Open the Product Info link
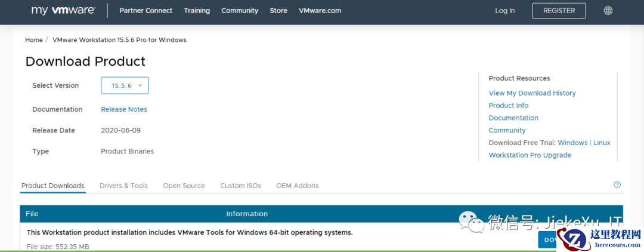This screenshot has width=644, height=252. click(x=509, y=106)
